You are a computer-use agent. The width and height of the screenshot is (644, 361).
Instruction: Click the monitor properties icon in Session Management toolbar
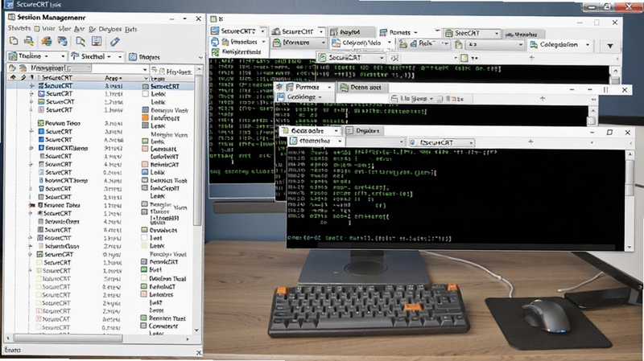pyautogui.click(x=97, y=41)
